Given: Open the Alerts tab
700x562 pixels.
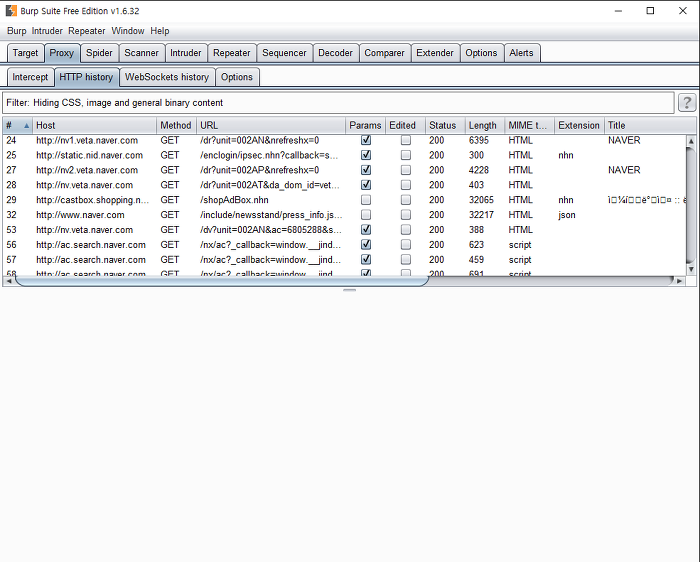Looking at the screenshot, I should coord(521,53).
